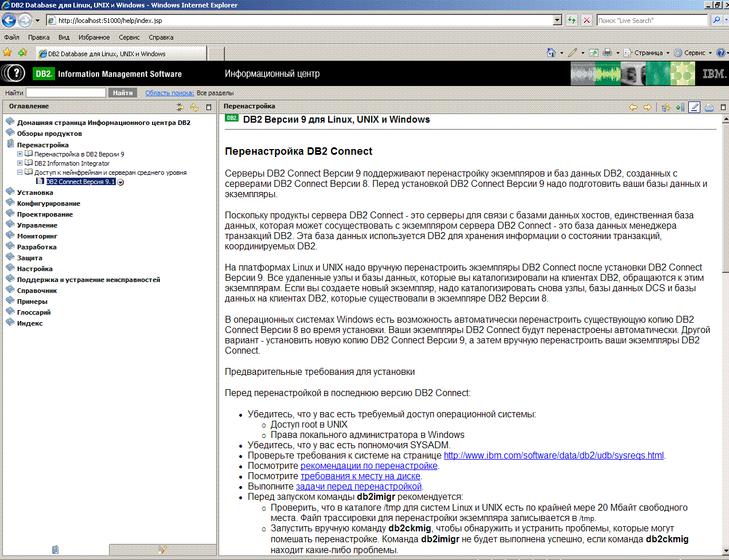Maximize the Оглавление panel

(x=209, y=107)
